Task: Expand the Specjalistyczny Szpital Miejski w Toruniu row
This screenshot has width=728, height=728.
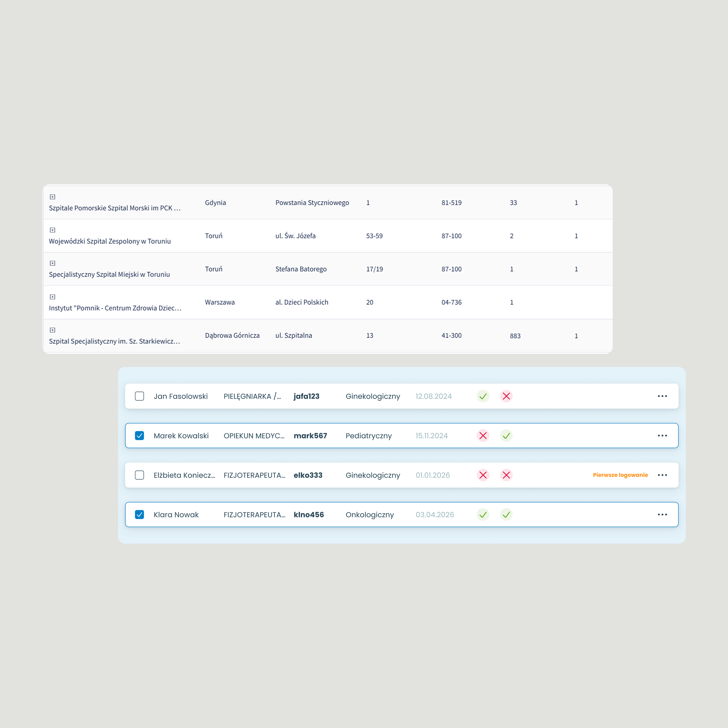Action: pos(53,263)
